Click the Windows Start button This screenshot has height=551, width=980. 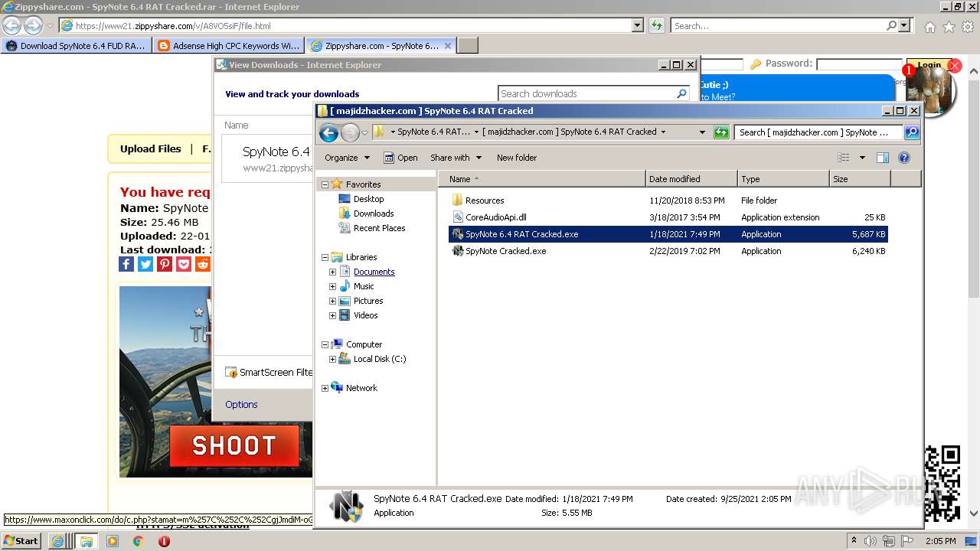pyautogui.click(x=21, y=541)
